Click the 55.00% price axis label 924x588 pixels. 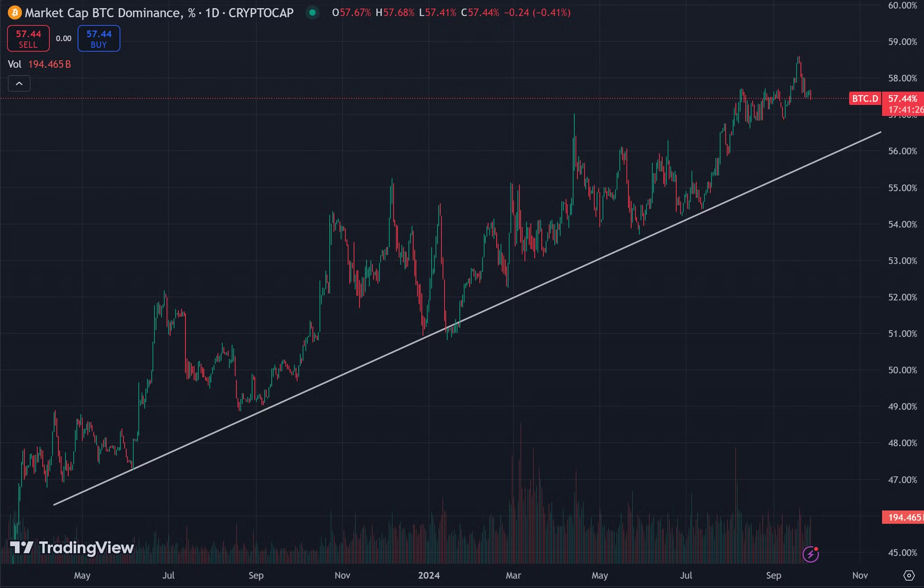click(x=902, y=188)
